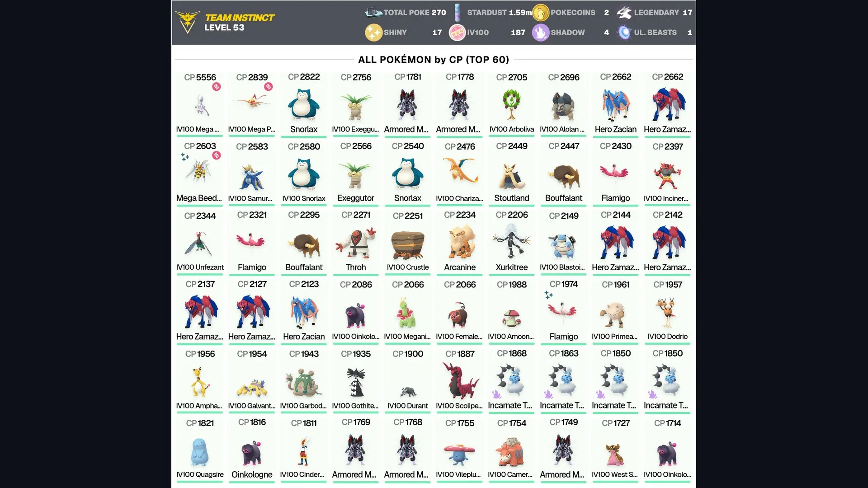
Task: Open the IV100 Scolipede CP 1887 card
Action: click(x=460, y=381)
